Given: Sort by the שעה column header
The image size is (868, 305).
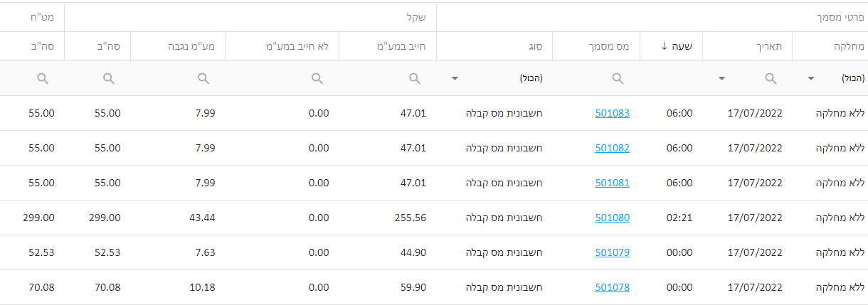Looking at the screenshot, I should pos(672,46).
